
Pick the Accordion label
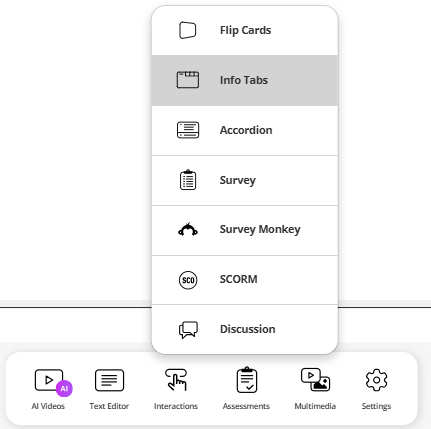(246, 130)
